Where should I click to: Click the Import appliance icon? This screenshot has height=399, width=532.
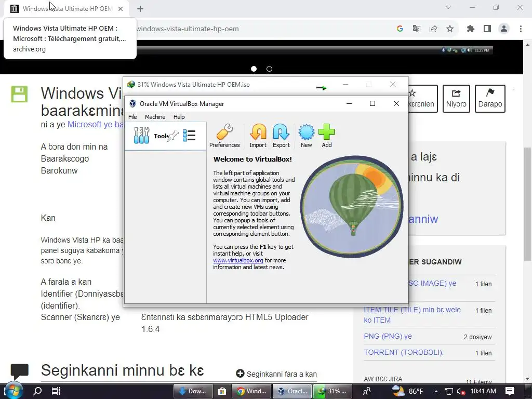258,136
